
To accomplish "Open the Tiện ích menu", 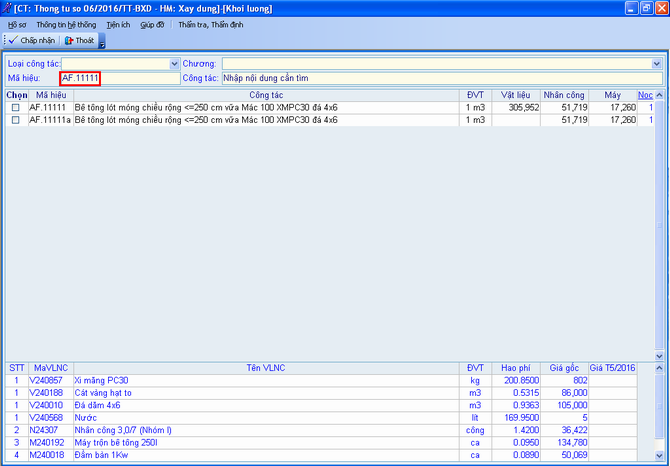I will 117,24.
